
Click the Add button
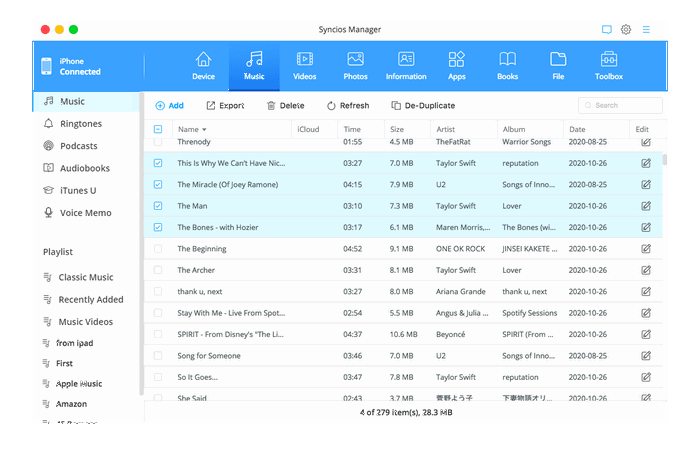(x=169, y=105)
